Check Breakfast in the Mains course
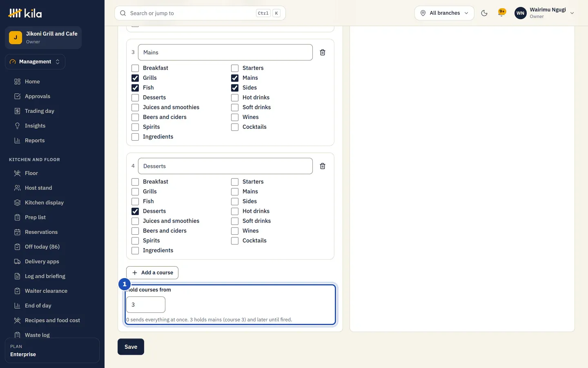 (x=135, y=68)
